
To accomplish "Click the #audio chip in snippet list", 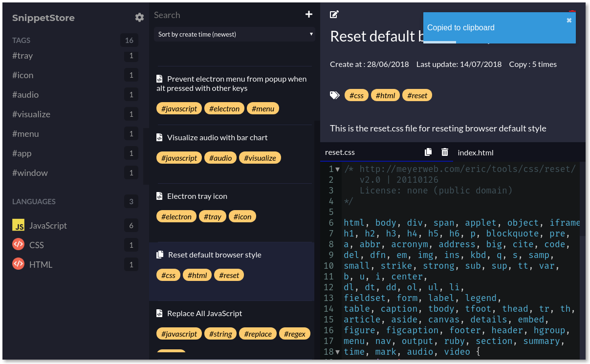I will [220, 158].
